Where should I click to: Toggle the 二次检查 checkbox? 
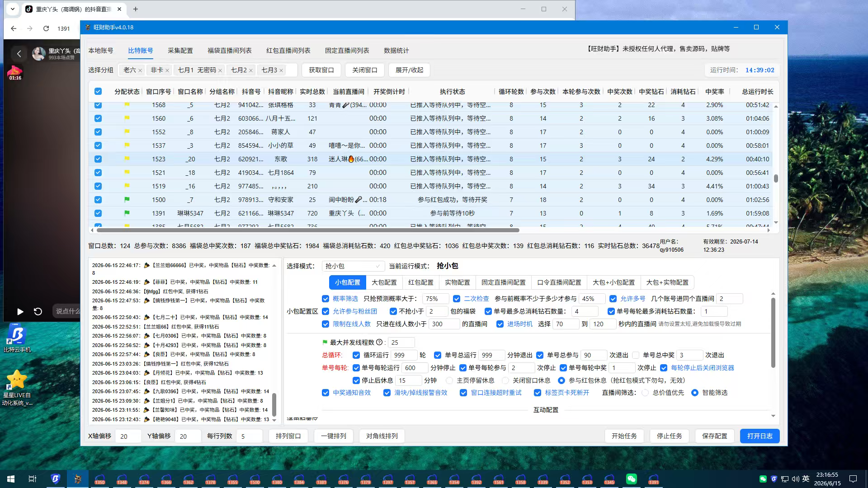point(457,299)
